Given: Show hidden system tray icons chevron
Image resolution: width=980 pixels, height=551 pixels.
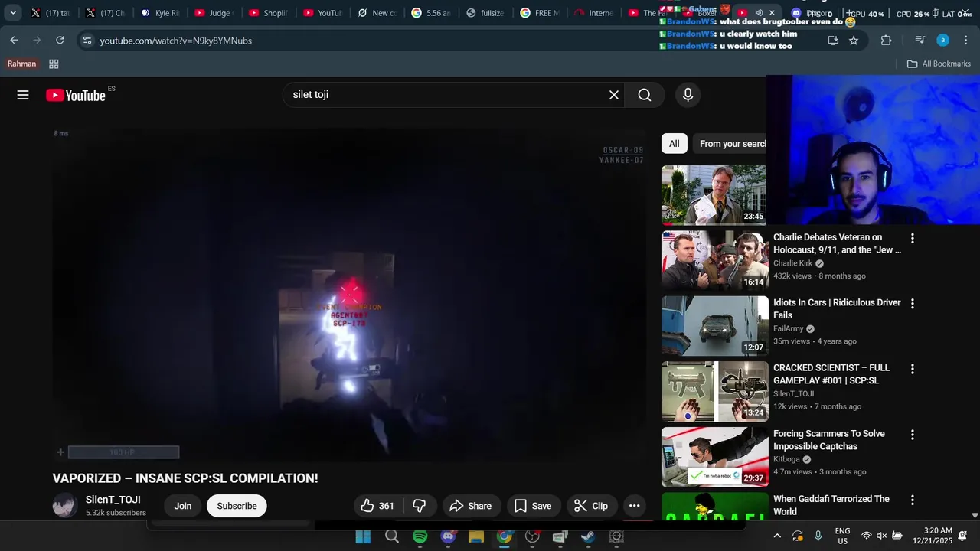Looking at the screenshot, I should [x=777, y=536].
